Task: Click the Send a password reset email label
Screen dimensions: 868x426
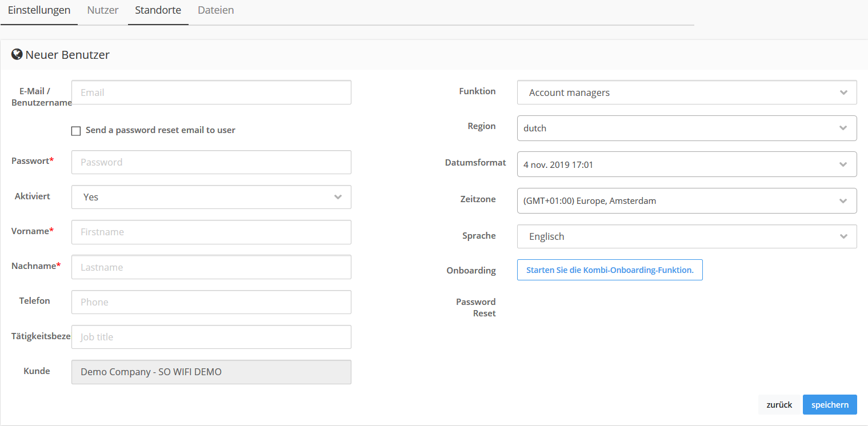Action: (161, 130)
